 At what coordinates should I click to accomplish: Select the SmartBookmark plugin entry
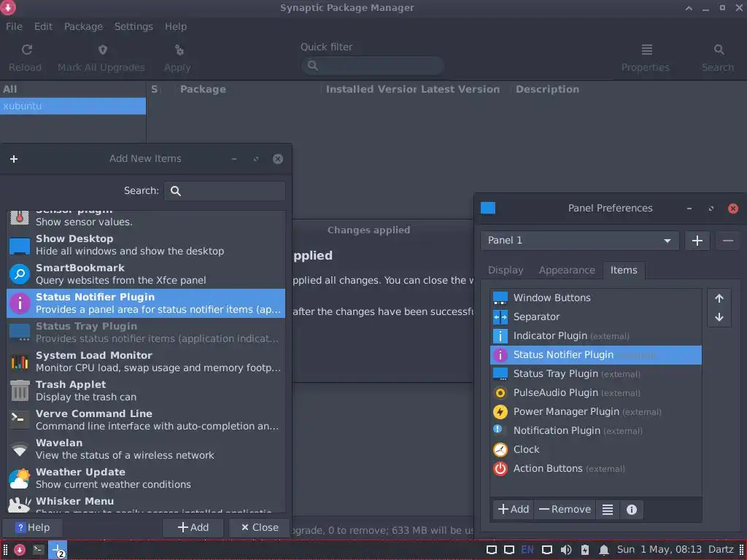(x=146, y=274)
